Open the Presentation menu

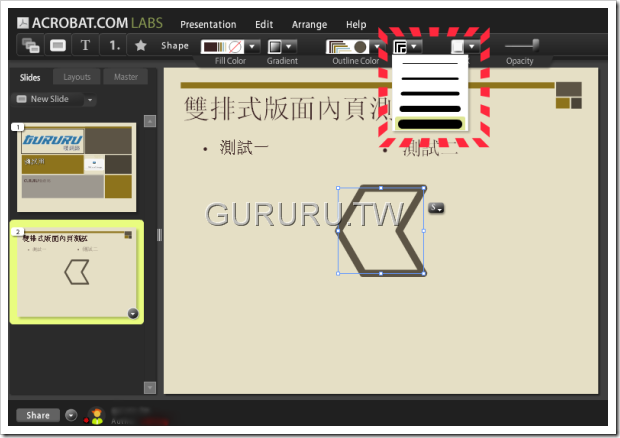point(208,25)
